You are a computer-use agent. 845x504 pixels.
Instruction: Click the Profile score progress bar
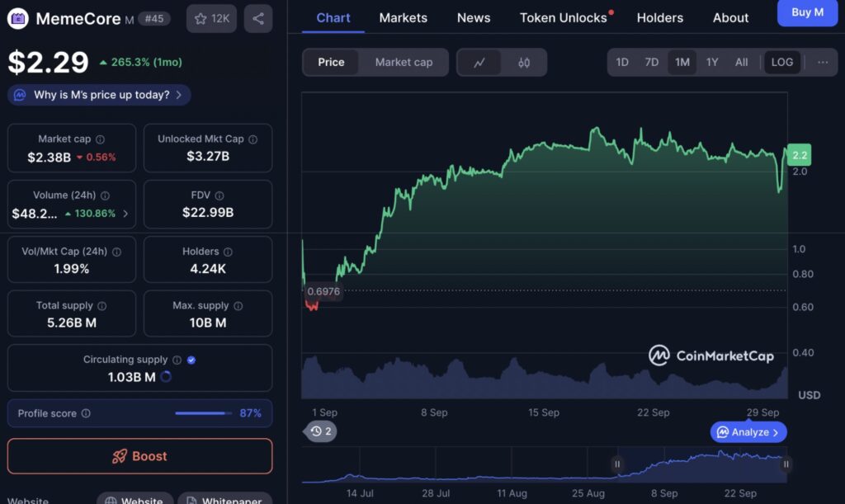203,413
